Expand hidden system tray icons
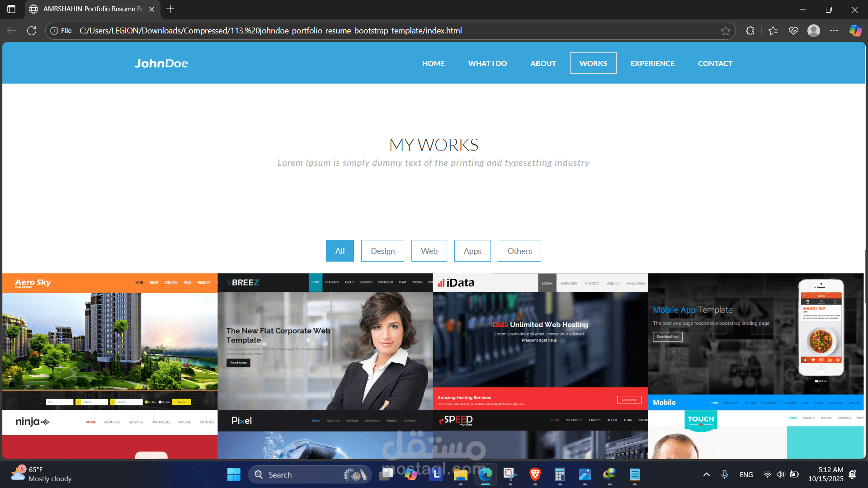Image resolution: width=868 pixels, height=488 pixels. click(x=706, y=474)
